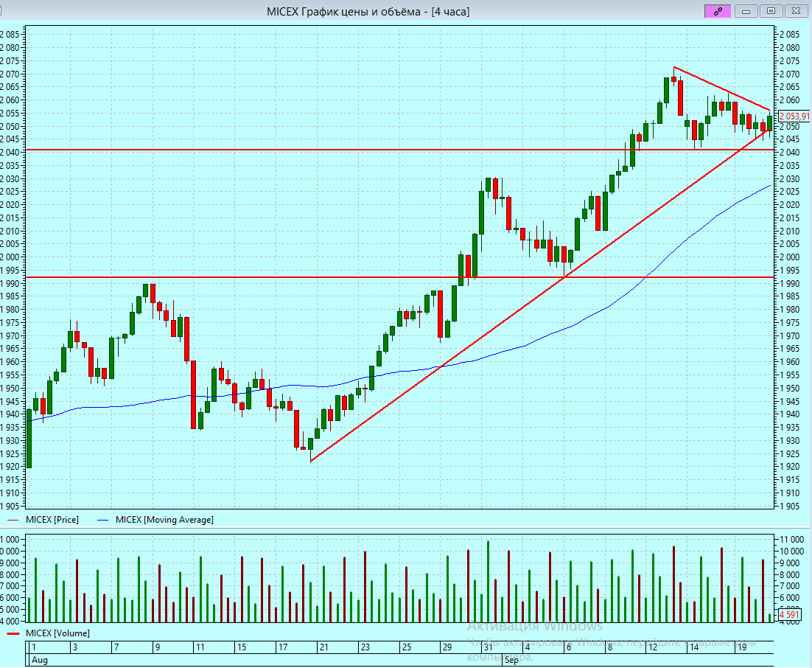Click date marker 7 on the time axis

tap(116, 647)
